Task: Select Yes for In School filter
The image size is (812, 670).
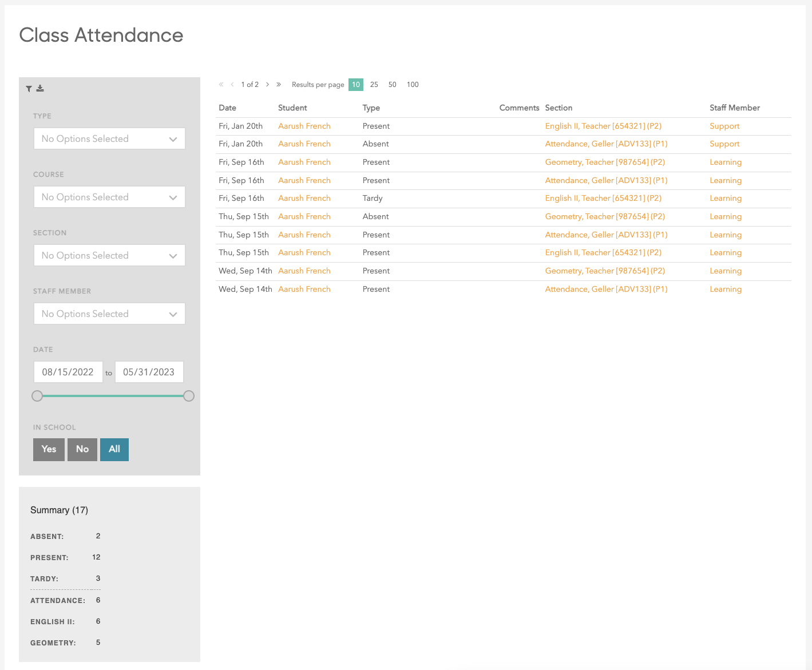Action: pyautogui.click(x=49, y=449)
